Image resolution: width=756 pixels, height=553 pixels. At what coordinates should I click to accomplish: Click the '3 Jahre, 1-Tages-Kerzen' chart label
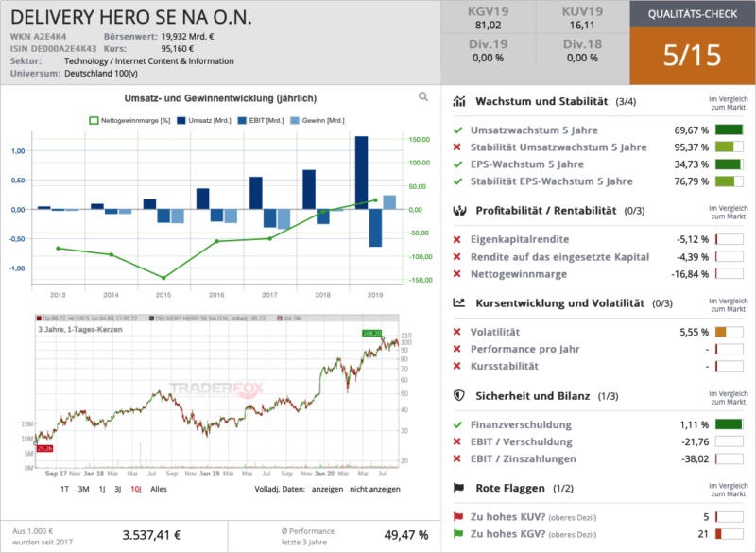pyautogui.click(x=80, y=330)
